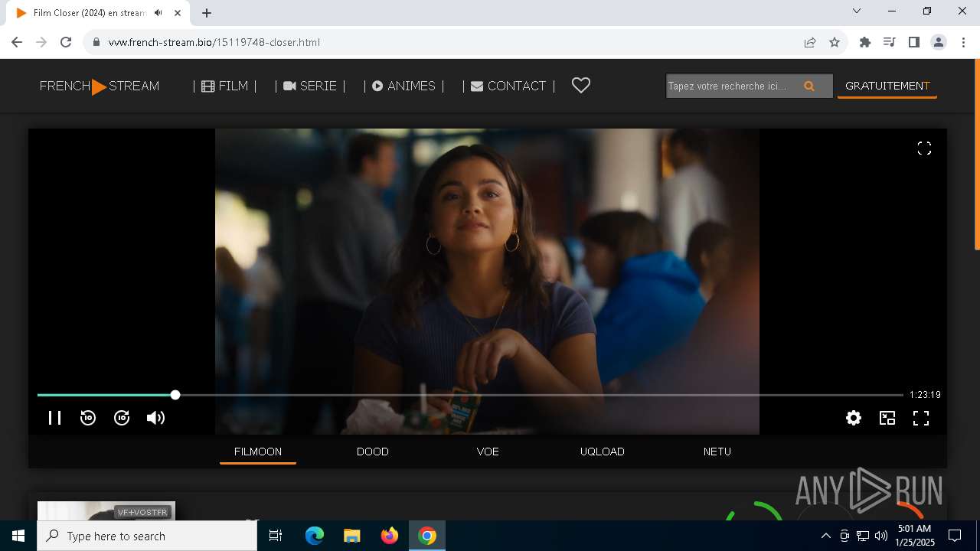This screenshot has height=551, width=980.
Task: View site security lock info
Action: [x=96, y=42]
